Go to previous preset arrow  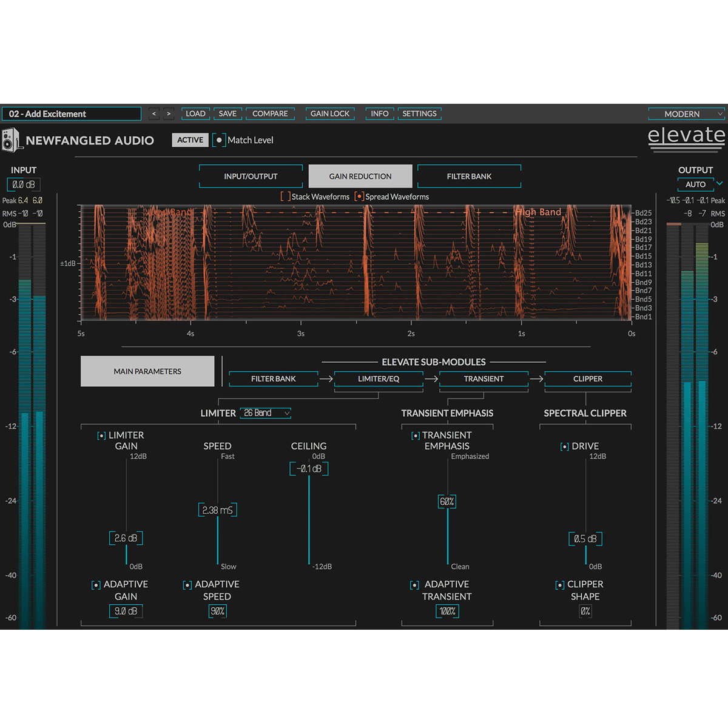154,113
